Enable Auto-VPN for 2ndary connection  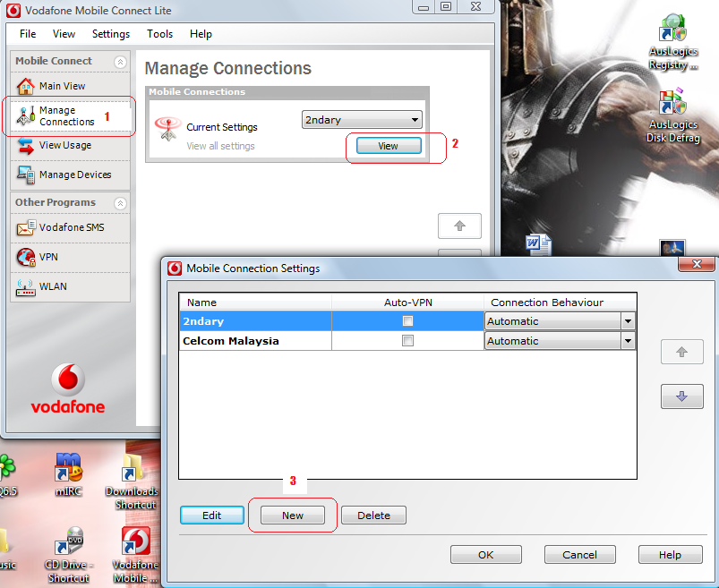tap(407, 321)
